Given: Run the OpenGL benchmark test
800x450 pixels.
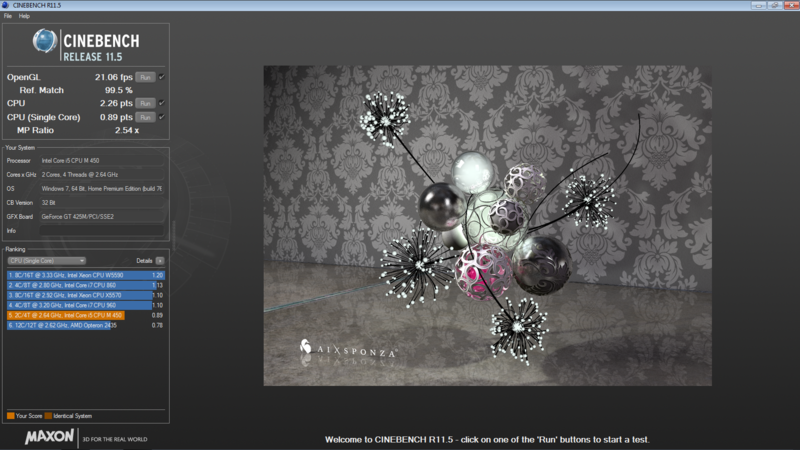Looking at the screenshot, I should tap(145, 77).
